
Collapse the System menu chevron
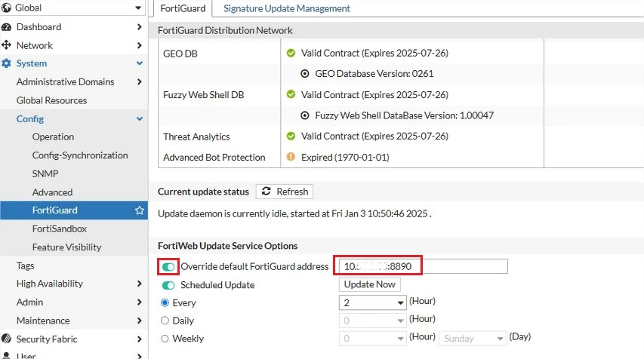[x=139, y=63]
